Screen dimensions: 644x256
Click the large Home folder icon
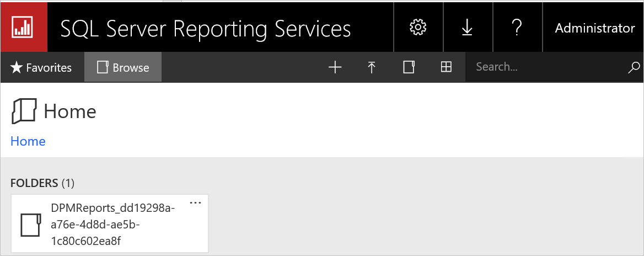coord(24,111)
